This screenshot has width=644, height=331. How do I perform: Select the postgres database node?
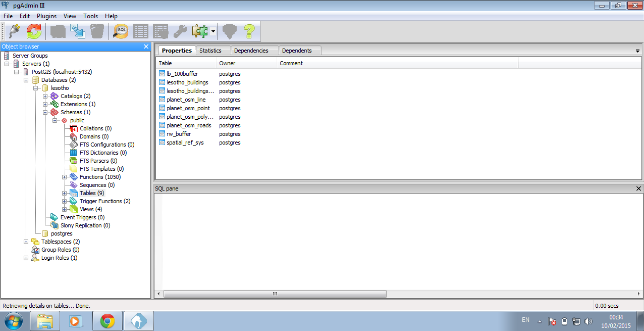point(62,233)
